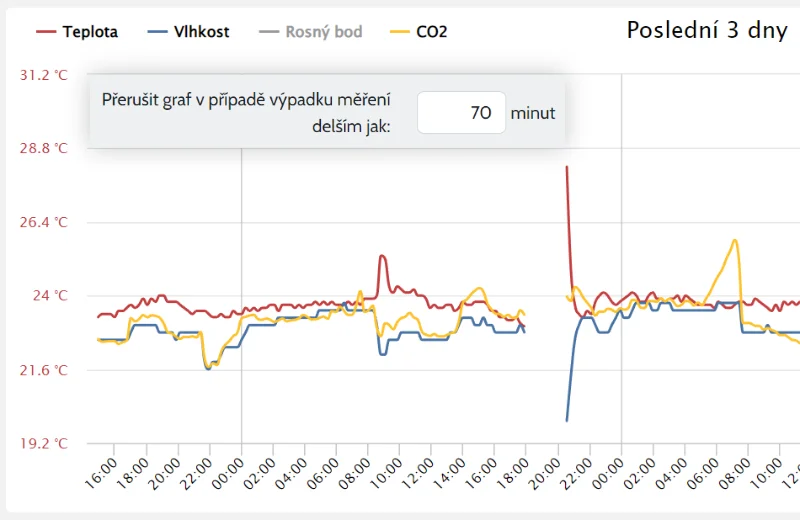Image resolution: width=800 pixels, height=520 pixels.
Task: Click the "Poslední 3 dny" period title
Action: (x=707, y=30)
